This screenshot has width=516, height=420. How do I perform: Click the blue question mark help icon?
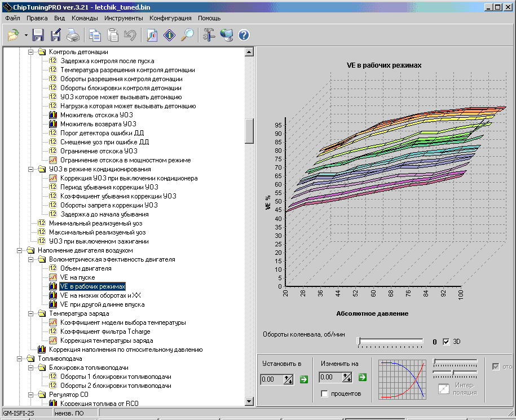pos(244,36)
